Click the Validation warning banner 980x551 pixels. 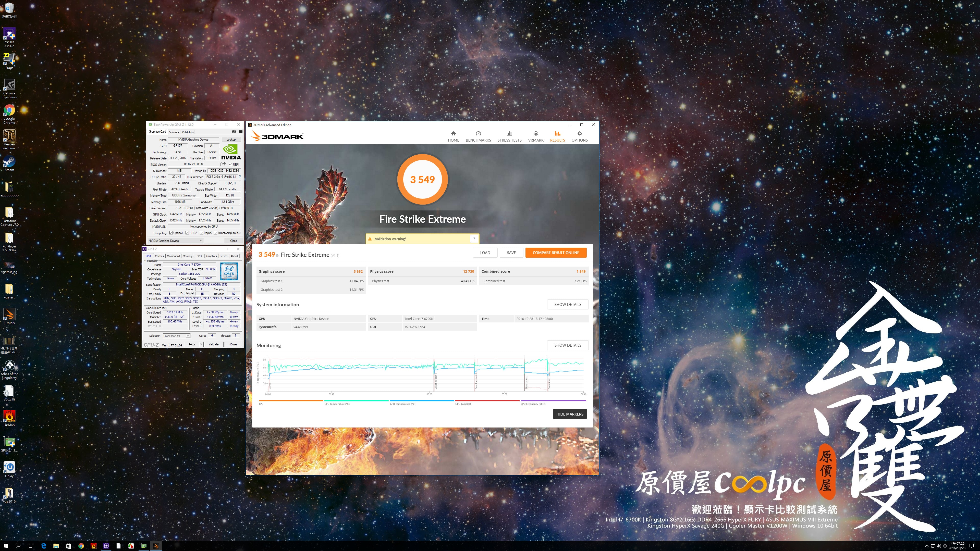(422, 239)
